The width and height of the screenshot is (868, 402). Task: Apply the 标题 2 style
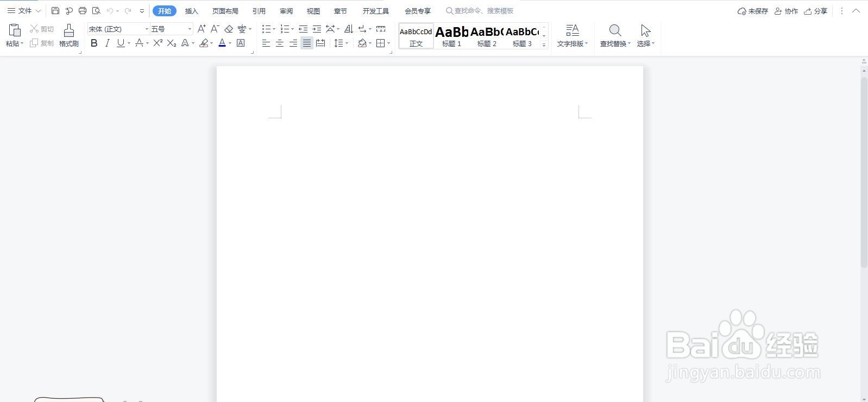tap(487, 36)
